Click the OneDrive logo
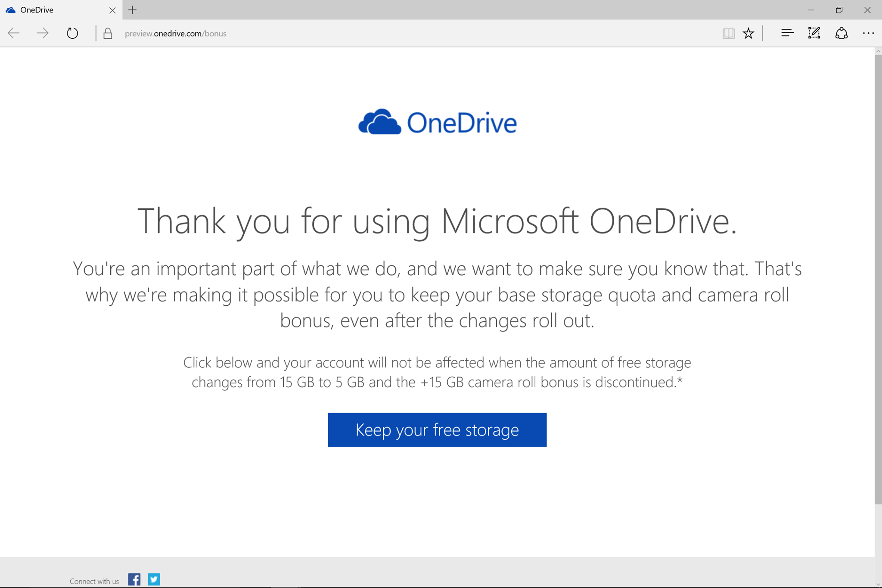The height and width of the screenshot is (588, 882). [437, 122]
